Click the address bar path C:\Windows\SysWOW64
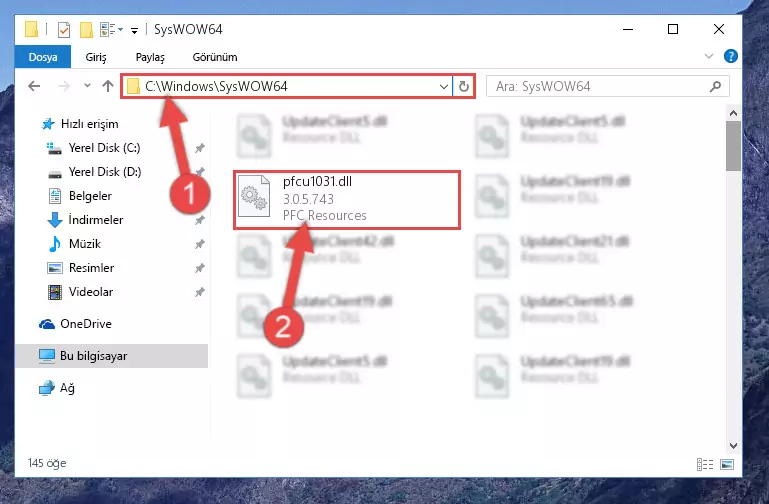Screen dimensions: 769x504 point(216,86)
